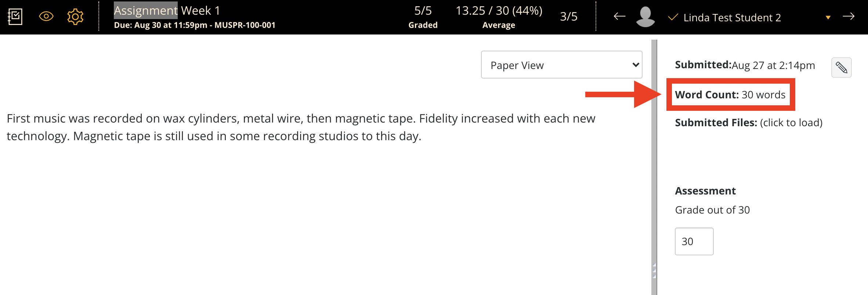Go to previous student with left arrow
868x295 pixels.
tap(619, 17)
